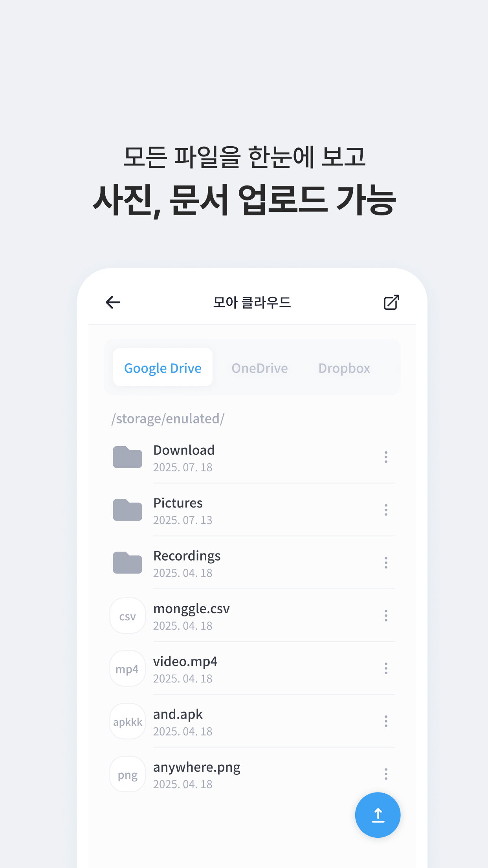Image resolution: width=488 pixels, height=868 pixels.
Task: Open the Recordings folder name
Action: click(x=187, y=556)
